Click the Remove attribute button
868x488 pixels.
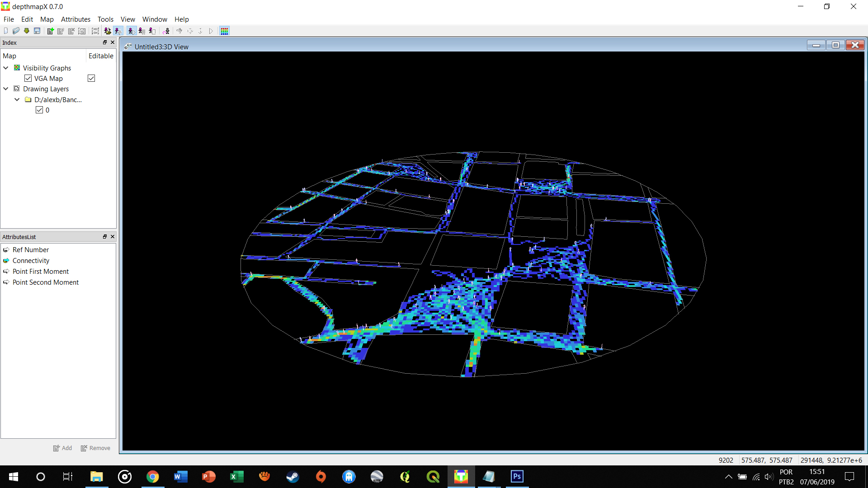point(95,448)
